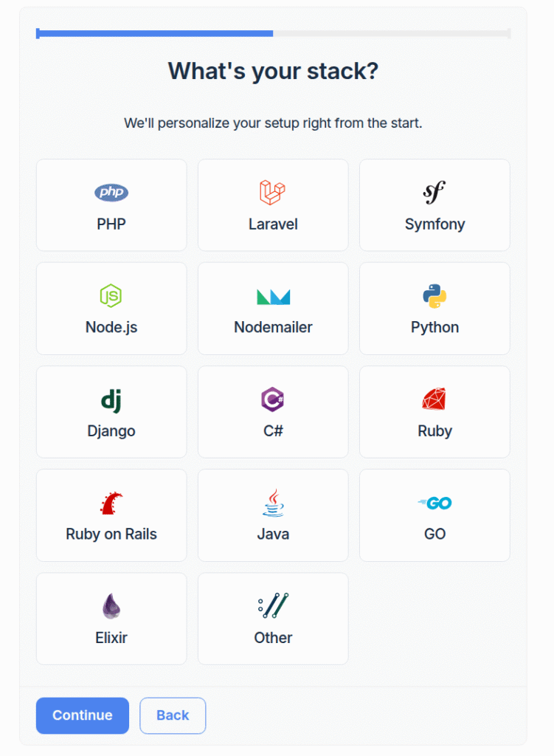554x756 pixels.
Task: Choose the Other stack icon
Action: click(272, 605)
